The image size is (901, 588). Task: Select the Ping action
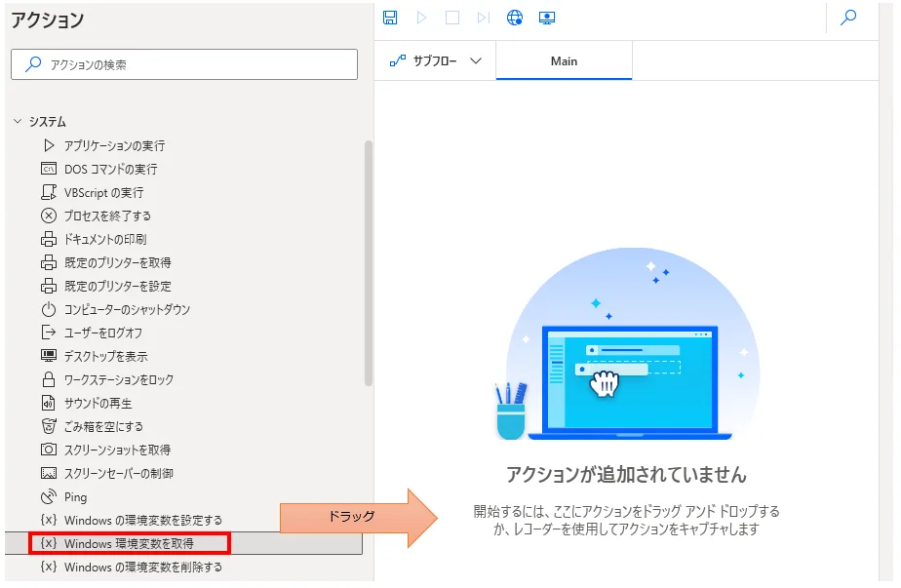point(75,496)
